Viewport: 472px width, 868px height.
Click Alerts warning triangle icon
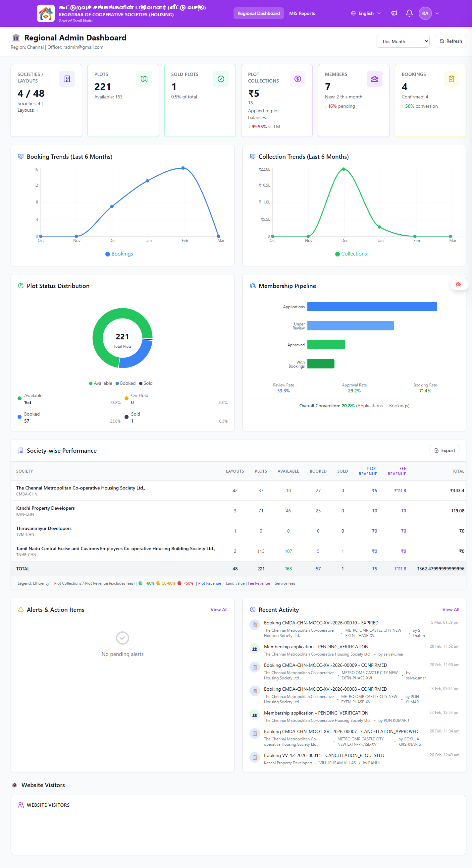(21, 609)
